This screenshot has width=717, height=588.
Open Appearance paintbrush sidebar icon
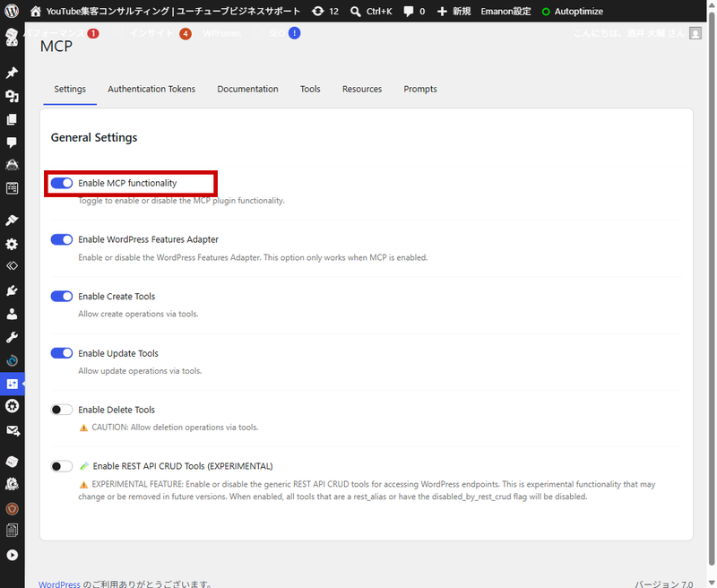[12, 220]
